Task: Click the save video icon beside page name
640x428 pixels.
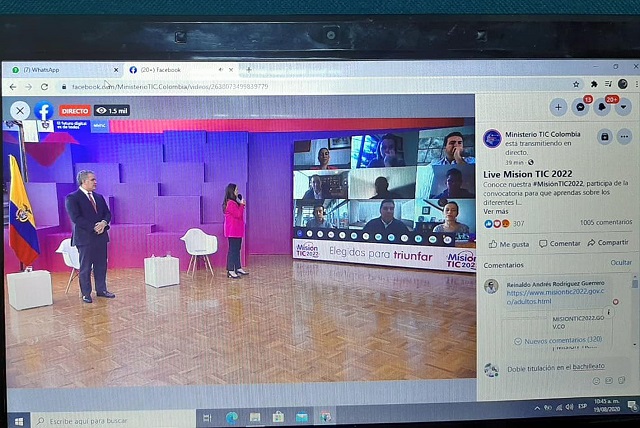Action: coord(605,137)
